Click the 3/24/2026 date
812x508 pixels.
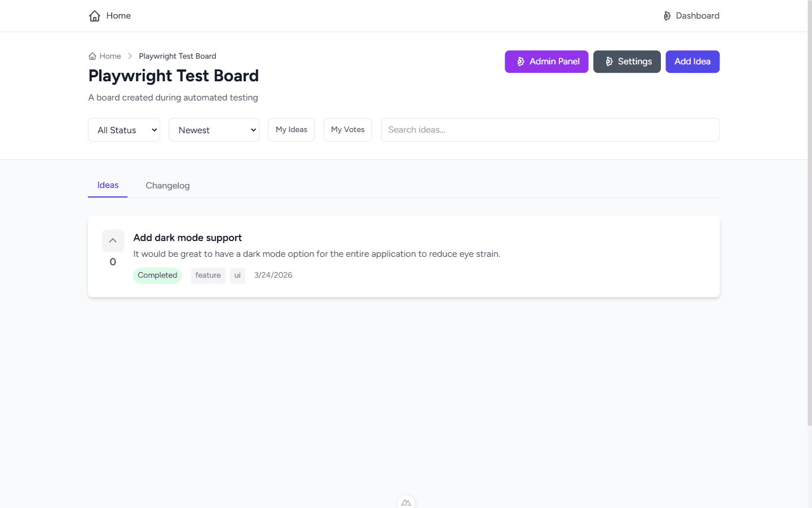point(273,275)
